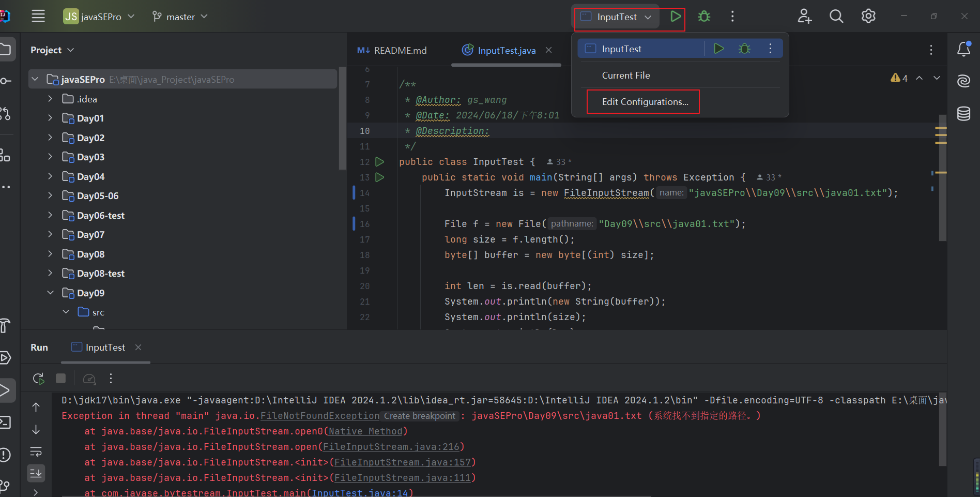Toggle soft-wrap in the console
The height and width of the screenshot is (497, 980).
[36, 452]
